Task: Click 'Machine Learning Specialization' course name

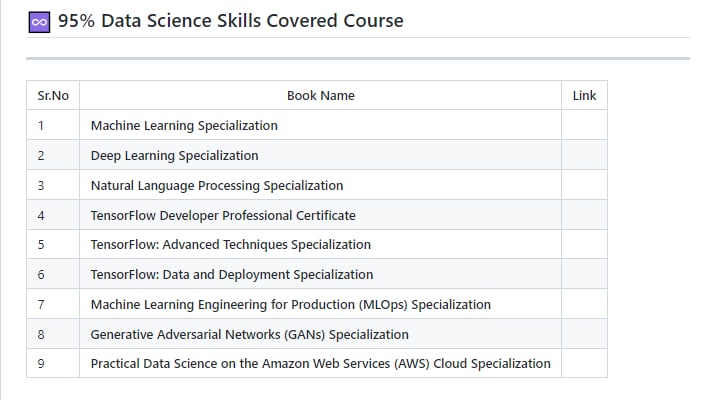Action: [184, 126]
